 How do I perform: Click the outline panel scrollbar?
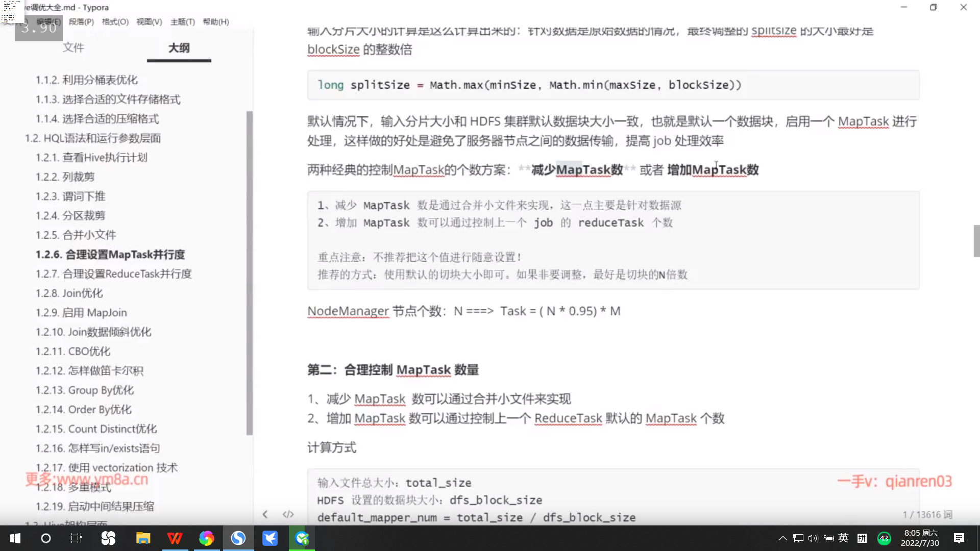[x=249, y=273]
